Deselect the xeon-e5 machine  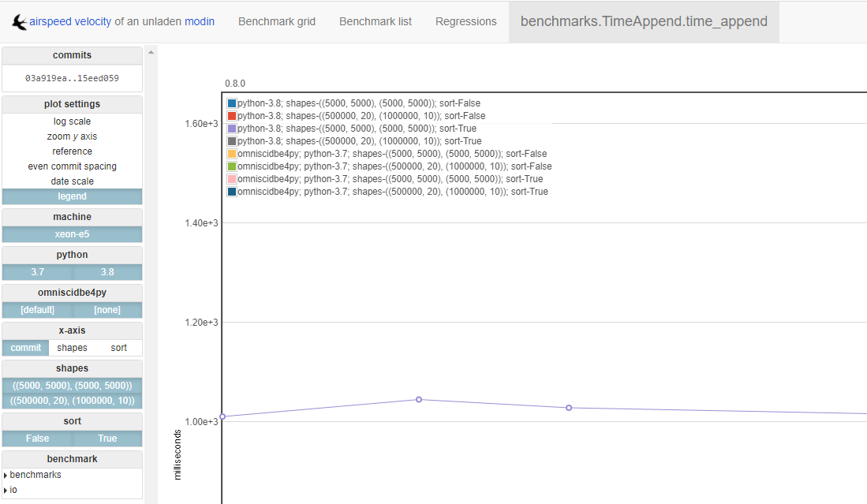(72, 233)
